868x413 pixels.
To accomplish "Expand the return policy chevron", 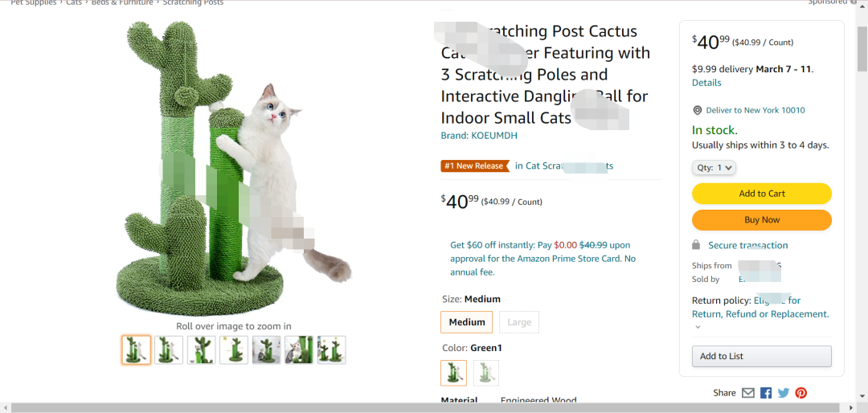I will tap(698, 327).
